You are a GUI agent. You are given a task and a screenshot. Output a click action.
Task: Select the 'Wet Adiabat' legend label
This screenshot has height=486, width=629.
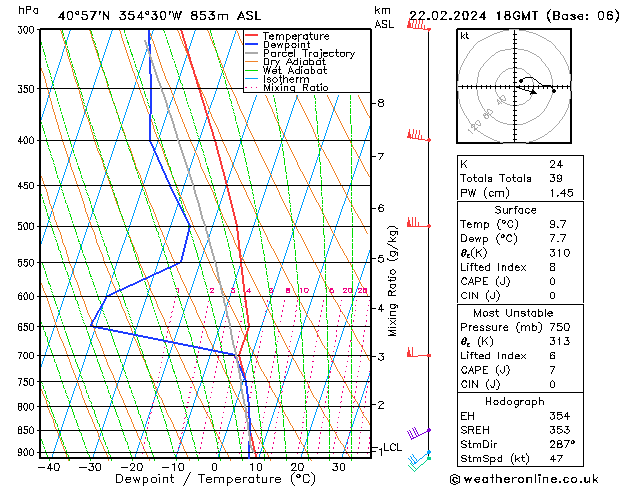[x=295, y=71]
